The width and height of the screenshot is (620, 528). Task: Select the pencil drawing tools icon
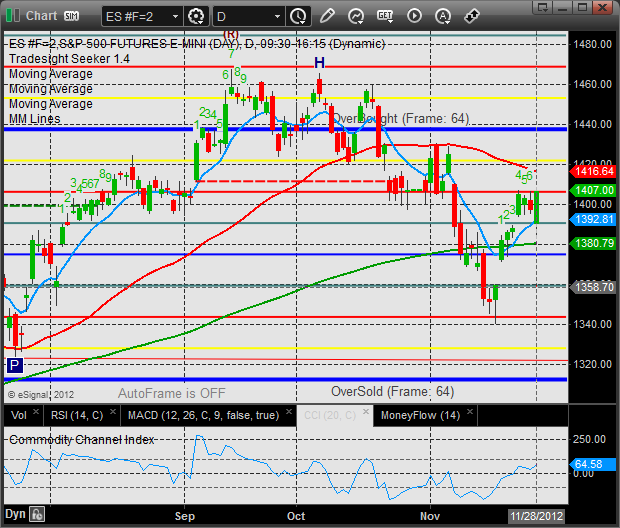click(327, 16)
